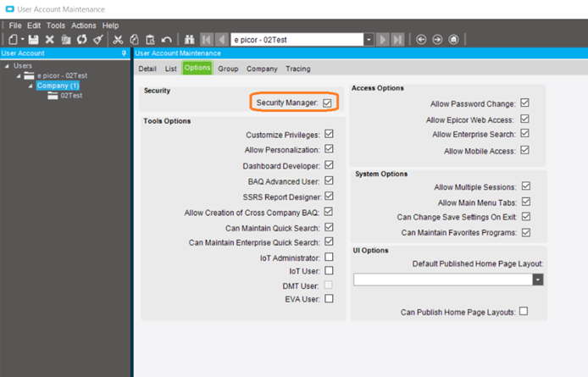
Task: Cut with the scissors toolbar icon
Action: point(118,39)
